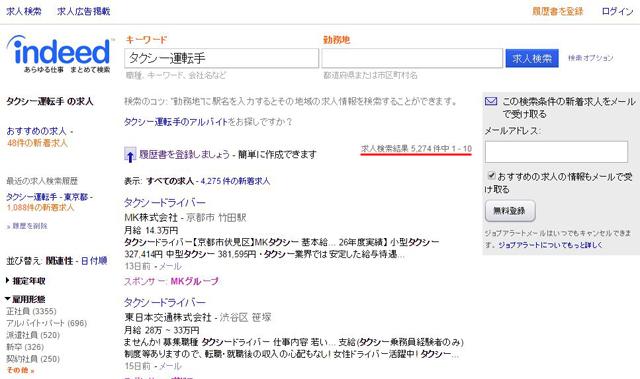Focus the 勤務地 location input
Screen dimensions: 640x379
coord(412,58)
